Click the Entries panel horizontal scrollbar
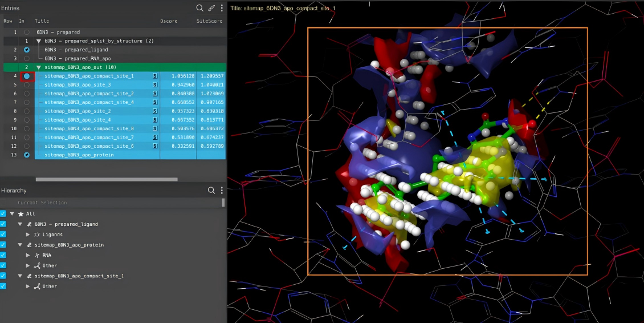Viewport: 644px width, 323px height. tap(107, 179)
